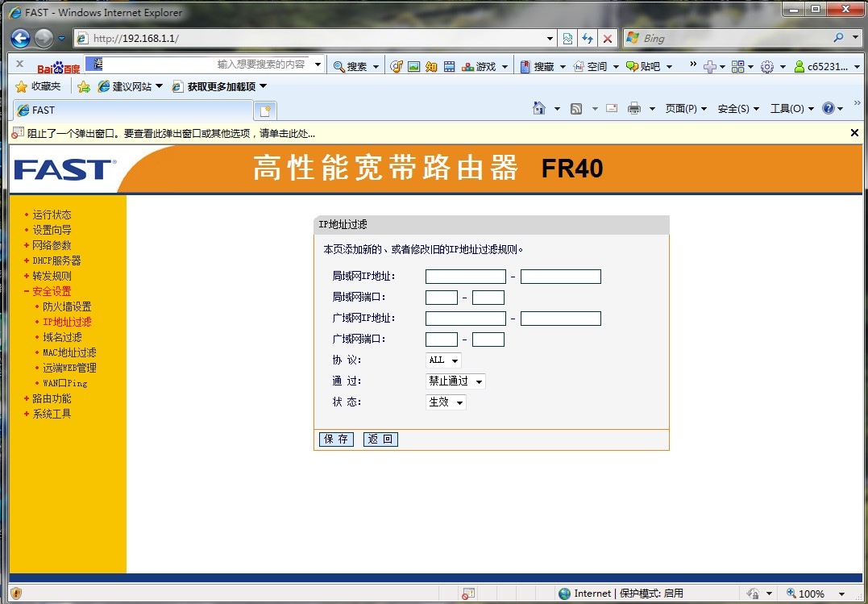Open the Home page icon in command bar
This screenshot has width=868, height=604.
click(538, 108)
